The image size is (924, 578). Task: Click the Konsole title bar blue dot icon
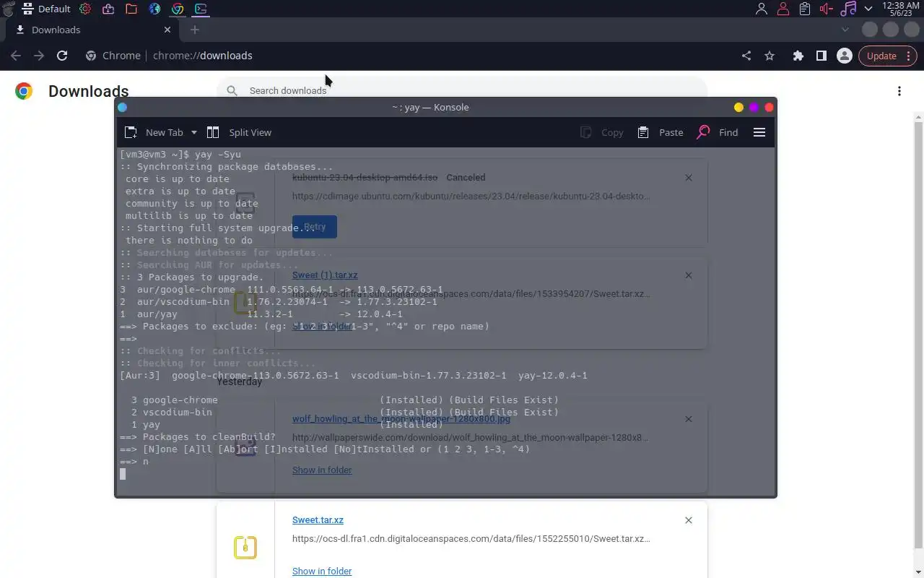coord(122,107)
